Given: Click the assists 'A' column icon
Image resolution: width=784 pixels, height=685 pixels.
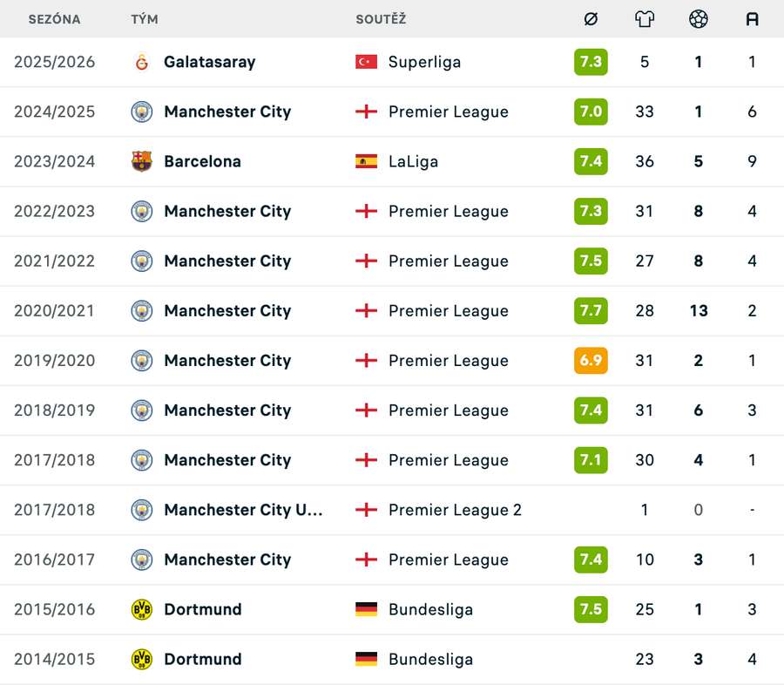Looking at the screenshot, I should click(752, 18).
